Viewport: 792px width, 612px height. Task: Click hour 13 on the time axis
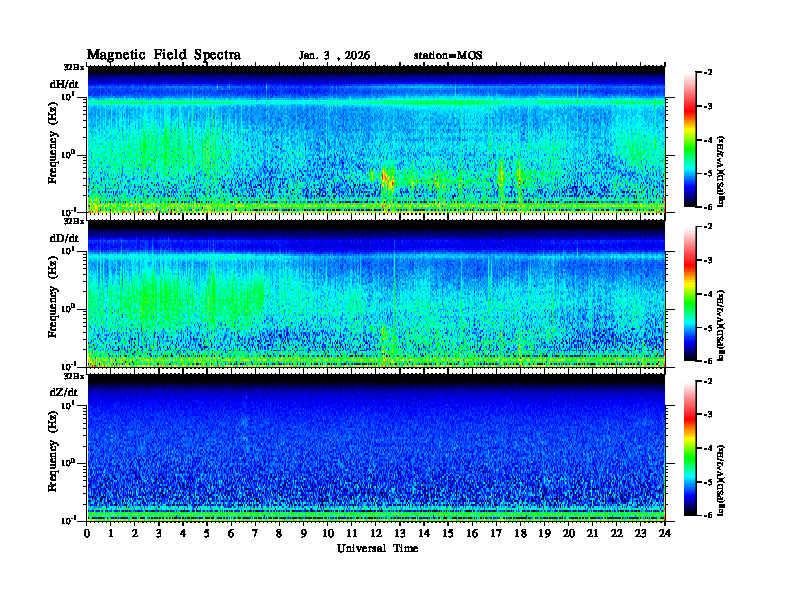[400, 534]
